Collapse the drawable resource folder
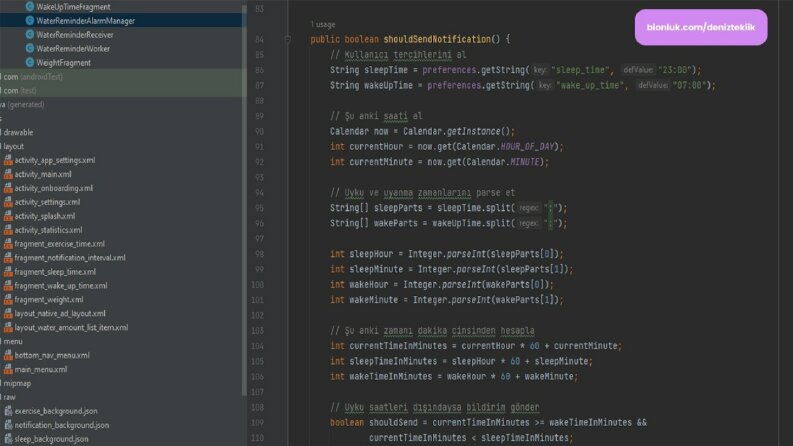The height and width of the screenshot is (446, 793). [x=17, y=132]
